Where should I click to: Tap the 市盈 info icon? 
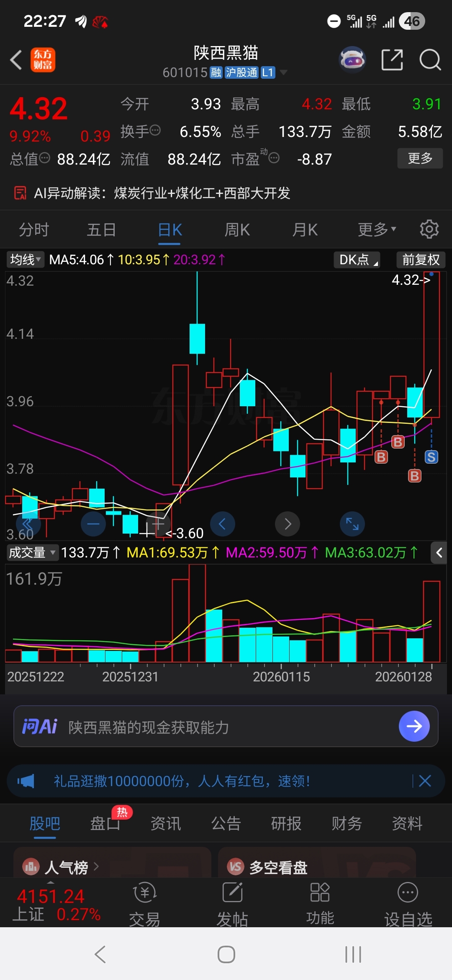tap(274, 158)
